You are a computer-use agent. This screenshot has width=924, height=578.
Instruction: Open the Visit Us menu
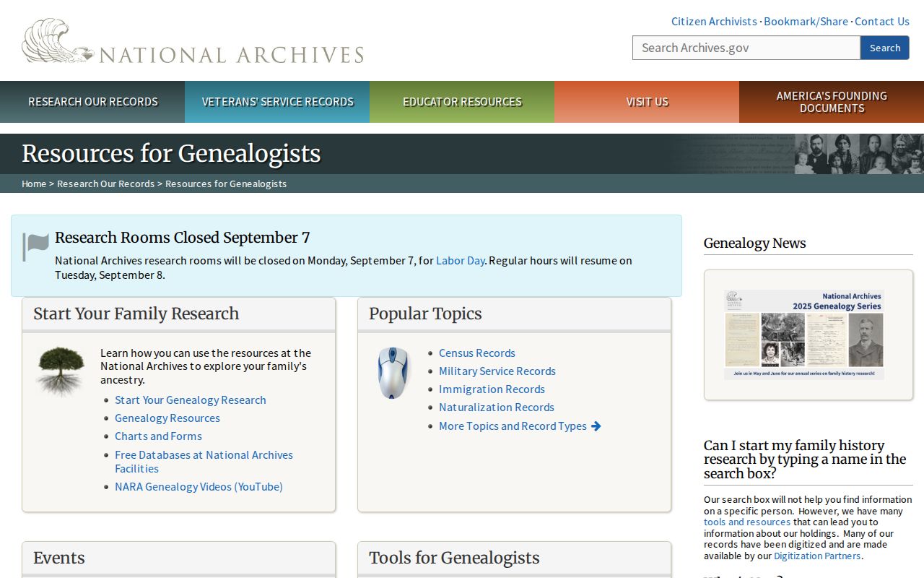coord(647,102)
